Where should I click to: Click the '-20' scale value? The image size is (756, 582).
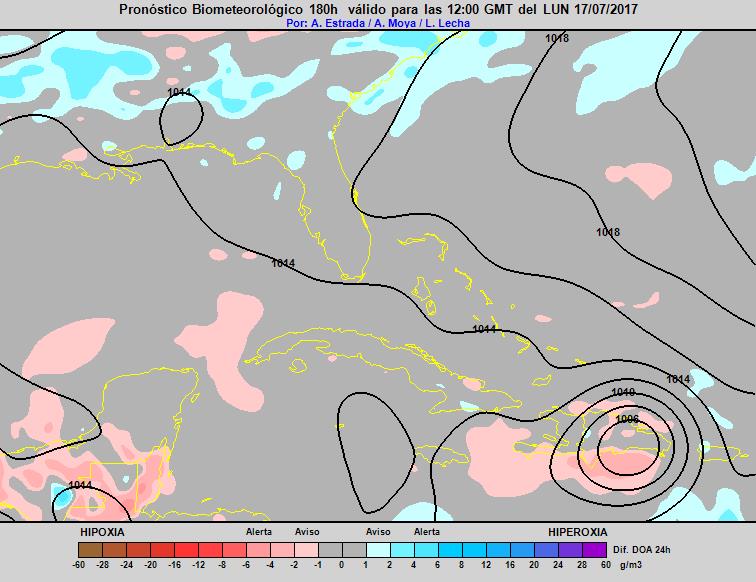[x=150, y=565]
